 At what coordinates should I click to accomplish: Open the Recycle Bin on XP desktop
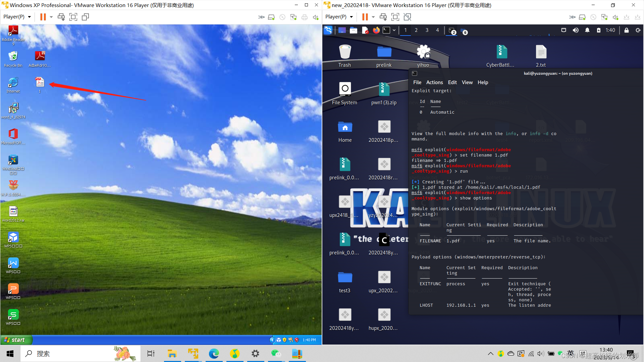13,59
